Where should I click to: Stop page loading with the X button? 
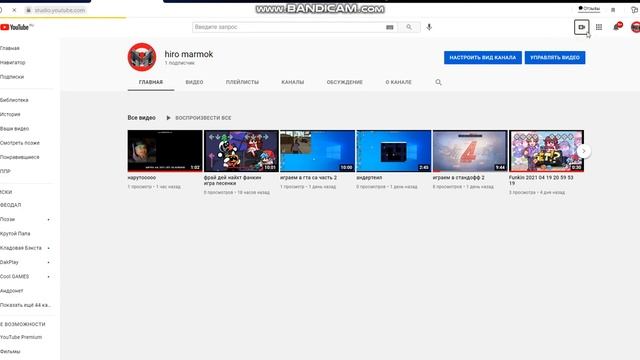point(14,10)
